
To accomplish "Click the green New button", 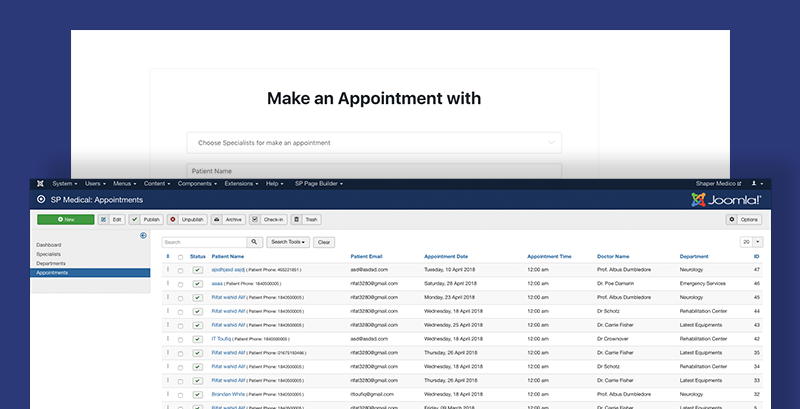I will (x=65, y=219).
